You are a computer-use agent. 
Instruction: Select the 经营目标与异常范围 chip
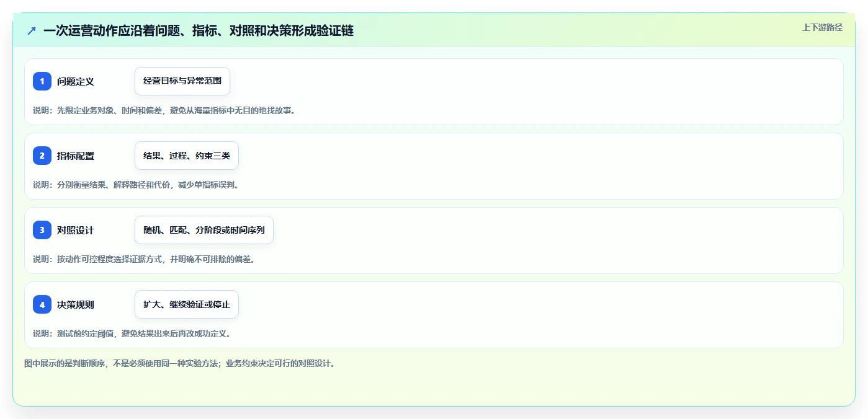coord(182,81)
